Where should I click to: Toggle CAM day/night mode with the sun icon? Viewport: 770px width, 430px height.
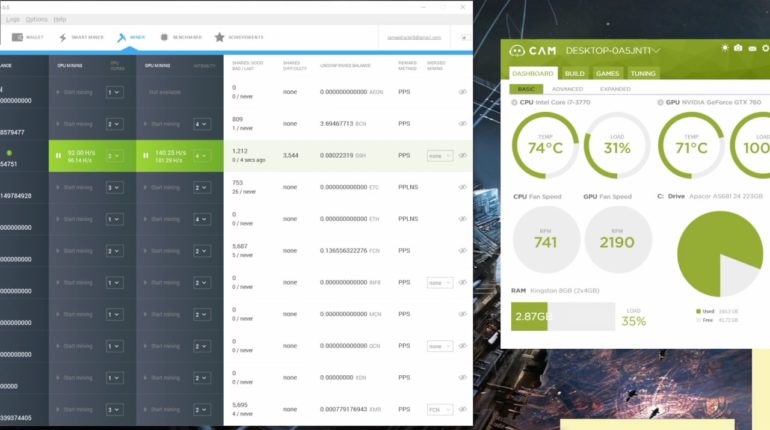click(724, 48)
